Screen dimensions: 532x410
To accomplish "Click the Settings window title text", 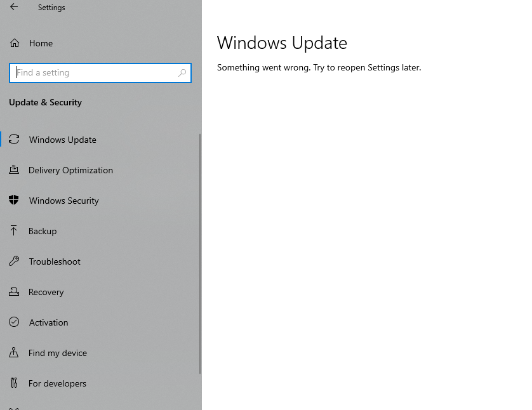I will click(51, 8).
